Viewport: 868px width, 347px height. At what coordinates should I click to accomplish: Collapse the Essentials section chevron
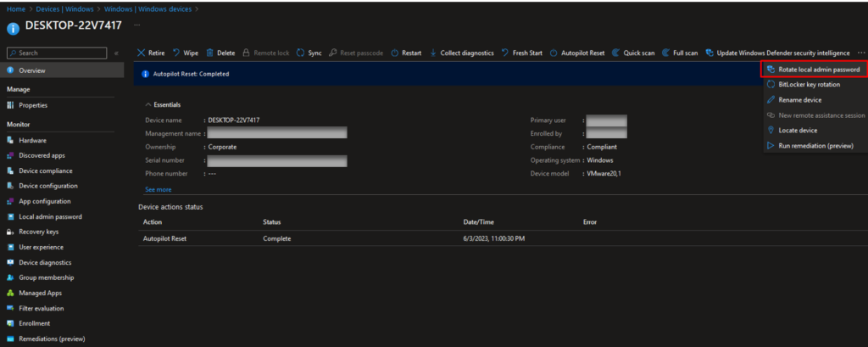click(x=147, y=104)
